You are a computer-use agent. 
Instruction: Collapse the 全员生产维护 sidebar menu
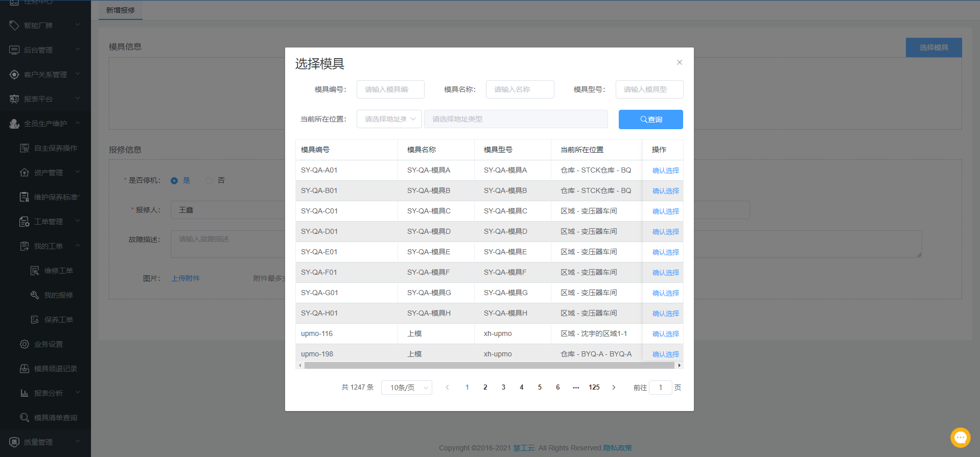78,124
